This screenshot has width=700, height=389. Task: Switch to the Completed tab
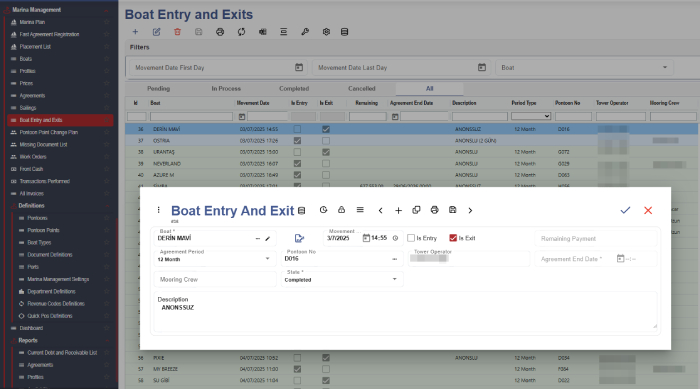click(x=294, y=88)
